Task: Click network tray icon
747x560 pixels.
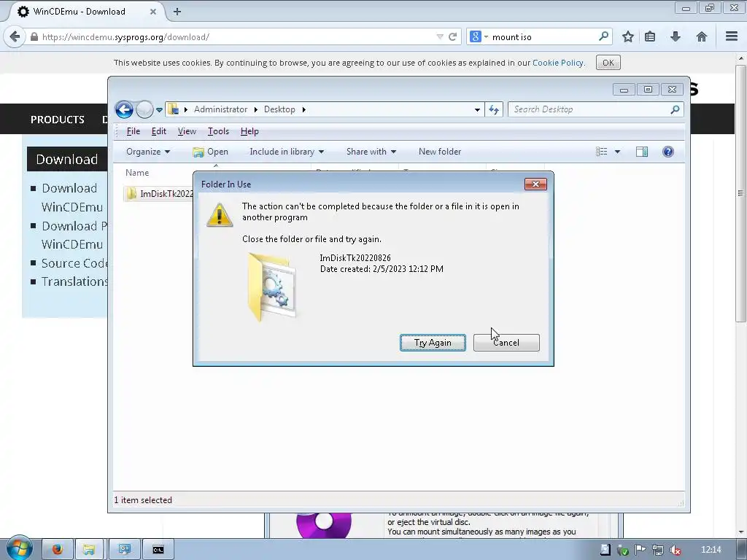Action: 657,551
